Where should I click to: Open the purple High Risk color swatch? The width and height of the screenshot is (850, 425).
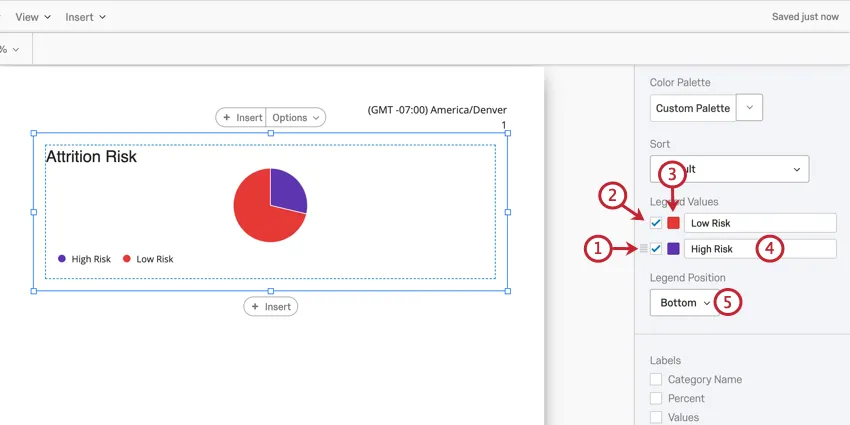(673, 249)
